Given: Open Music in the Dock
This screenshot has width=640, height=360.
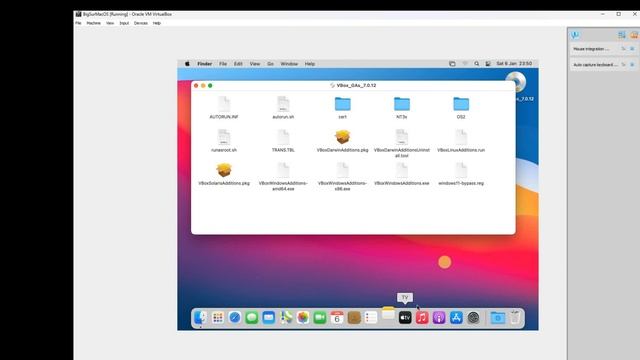Looking at the screenshot, I should (422, 318).
